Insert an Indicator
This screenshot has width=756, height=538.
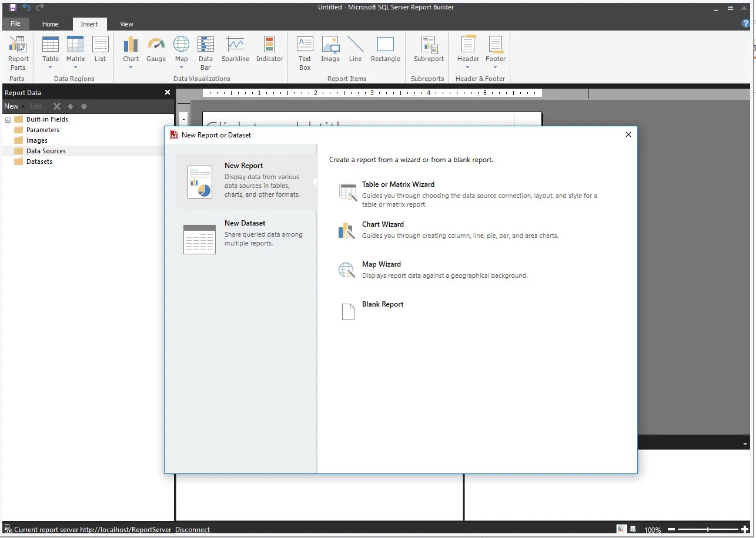[x=270, y=50]
